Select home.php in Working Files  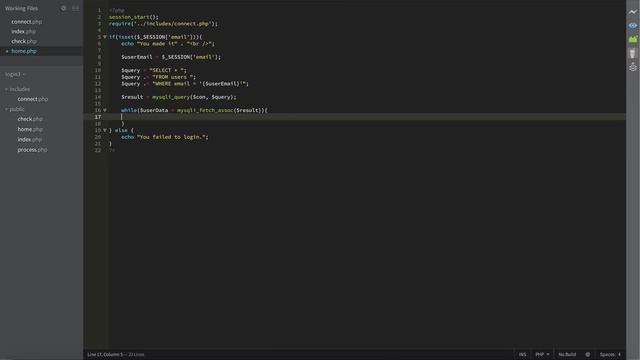pos(24,51)
